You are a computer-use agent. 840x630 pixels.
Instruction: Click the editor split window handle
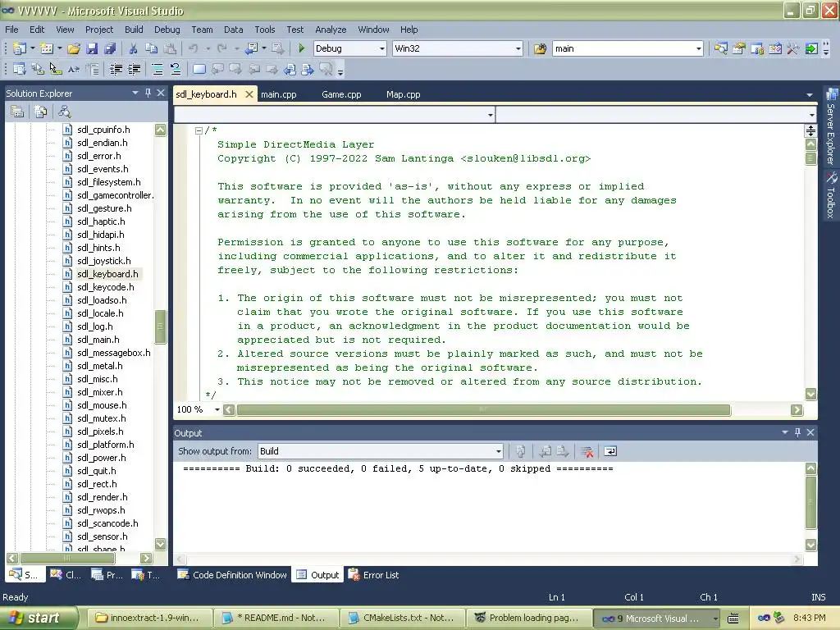[810, 130]
